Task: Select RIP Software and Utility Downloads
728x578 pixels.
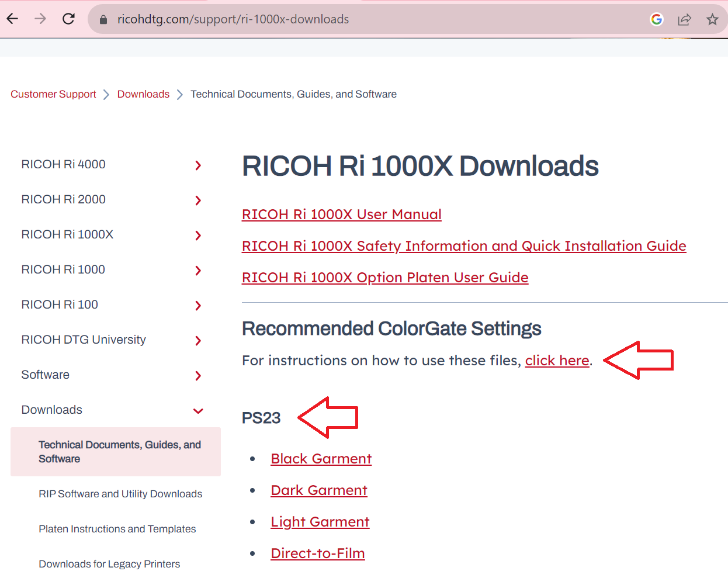Action: 120,493
